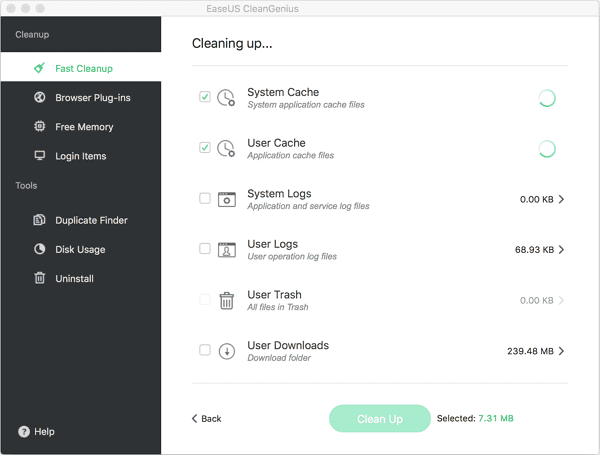The width and height of the screenshot is (600, 455).
Task: Open the Login Items section
Action: [x=81, y=156]
